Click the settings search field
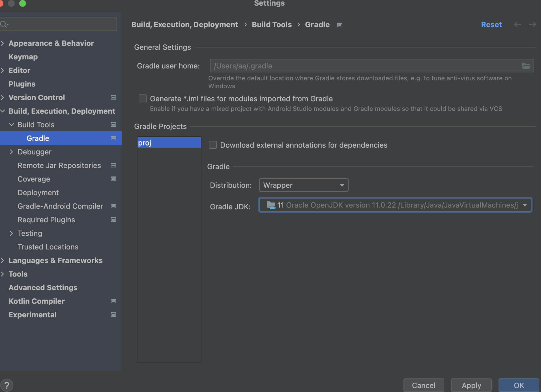The height and width of the screenshot is (392, 541). click(x=61, y=24)
